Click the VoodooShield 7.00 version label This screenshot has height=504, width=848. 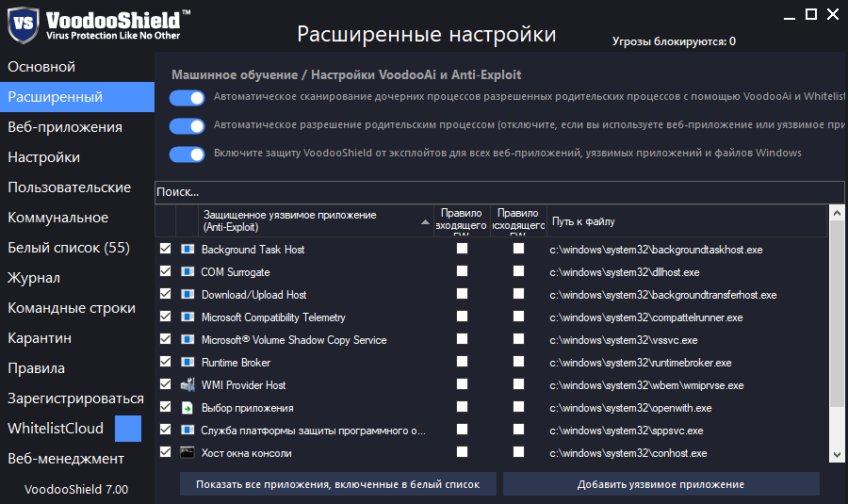click(x=76, y=490)
